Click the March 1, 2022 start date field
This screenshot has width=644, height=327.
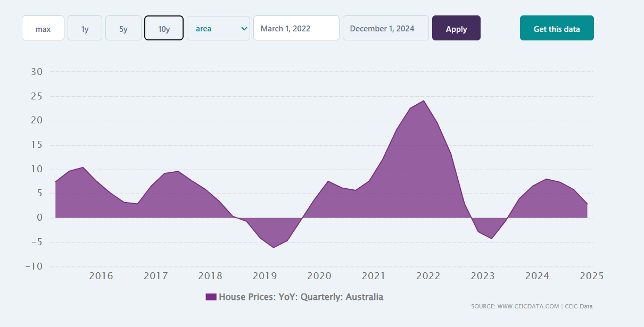[296, 29]
